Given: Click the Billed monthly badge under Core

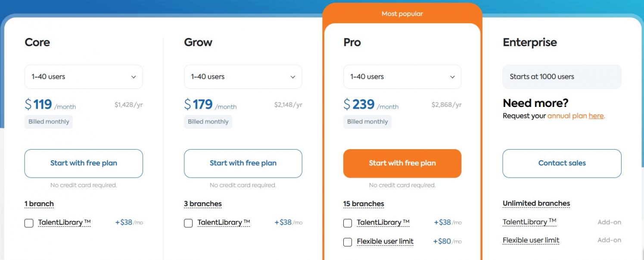Looking at the screenshot, I should (x=49, y=122).
